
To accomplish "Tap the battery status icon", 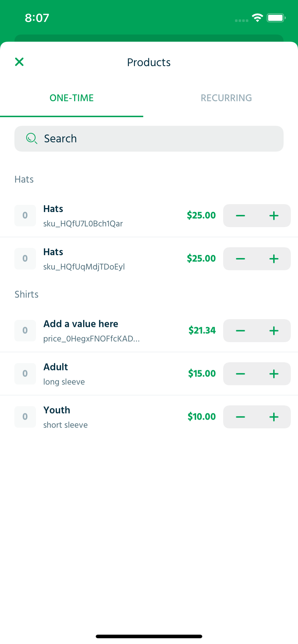I will (x=276, y=18).
